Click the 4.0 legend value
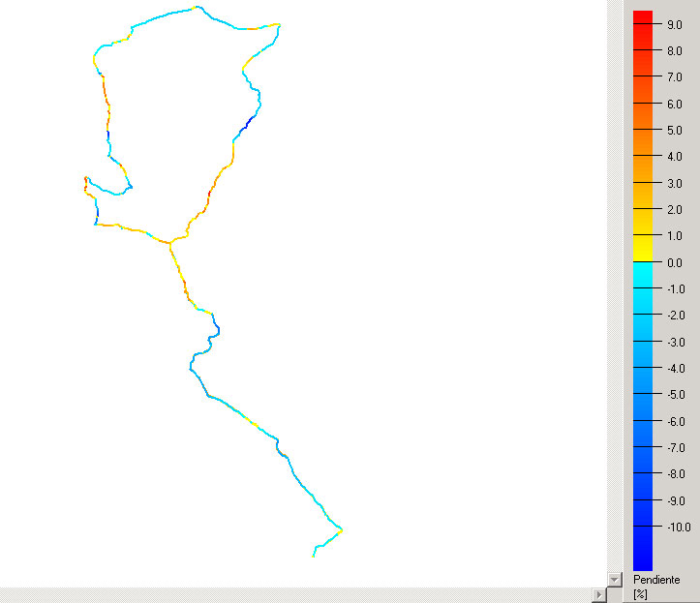Screen dimensions: 700x603 coord(675,157)
